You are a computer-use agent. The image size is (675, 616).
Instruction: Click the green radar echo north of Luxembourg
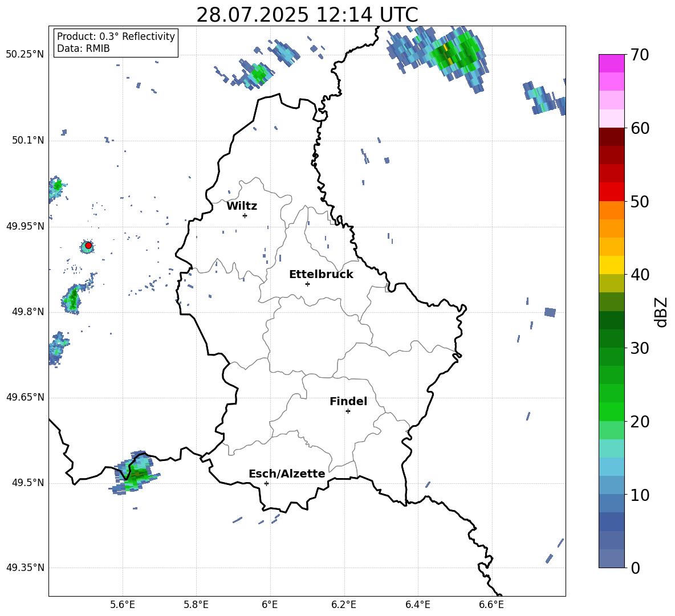click(x=258, y=75)
